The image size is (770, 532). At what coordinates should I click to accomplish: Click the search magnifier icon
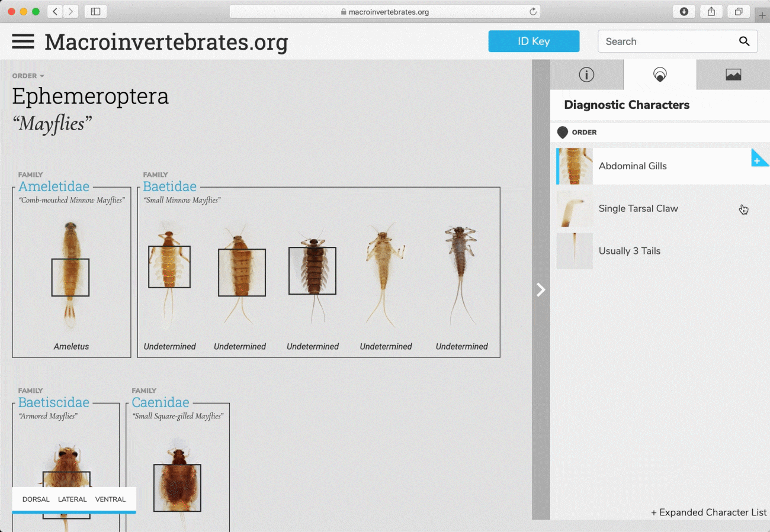point(745,41)
